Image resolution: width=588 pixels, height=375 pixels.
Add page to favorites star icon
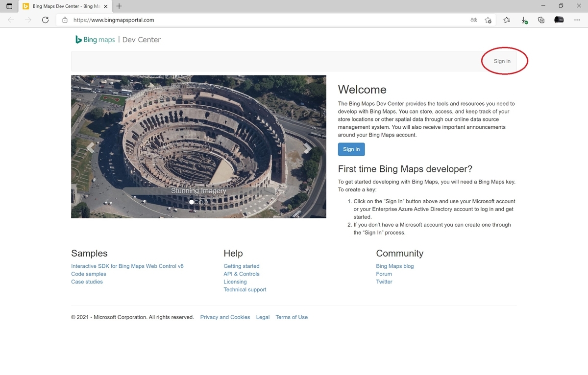(488, 20)
